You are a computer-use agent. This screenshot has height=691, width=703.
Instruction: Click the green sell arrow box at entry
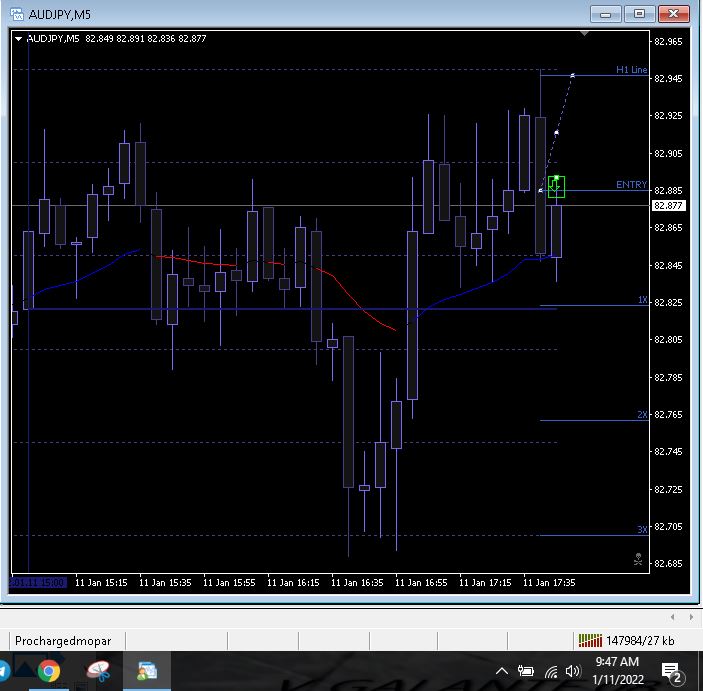[556, 187]
